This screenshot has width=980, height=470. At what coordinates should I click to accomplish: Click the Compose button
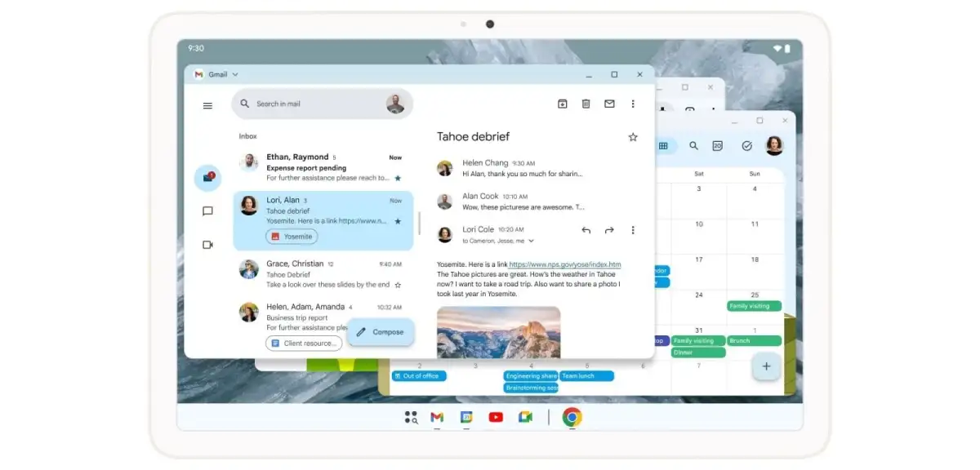click(381, 332)
